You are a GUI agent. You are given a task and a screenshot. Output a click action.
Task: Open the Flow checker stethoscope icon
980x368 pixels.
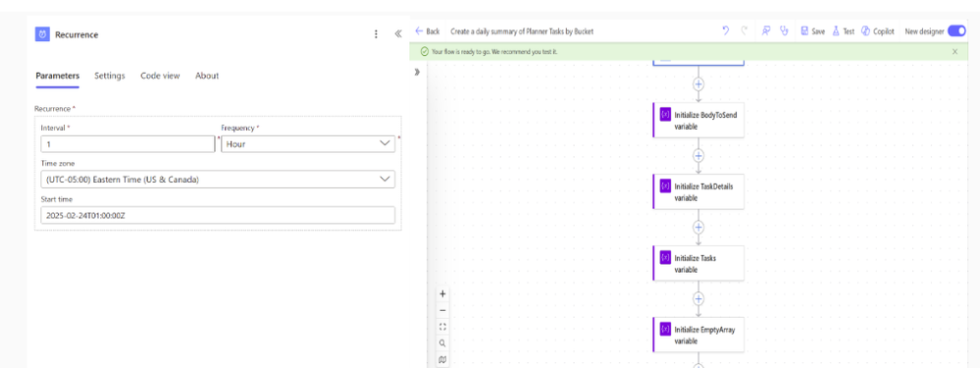click(x=785, y=30)
